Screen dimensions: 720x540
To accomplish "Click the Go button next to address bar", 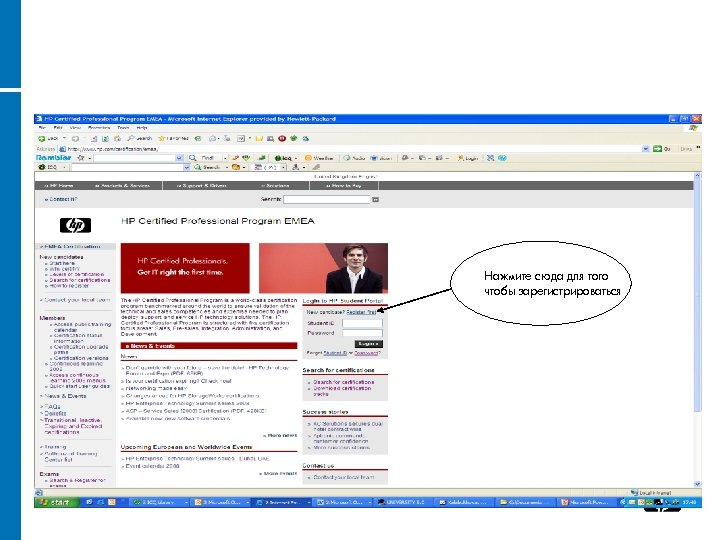I will tap(662, 149).
